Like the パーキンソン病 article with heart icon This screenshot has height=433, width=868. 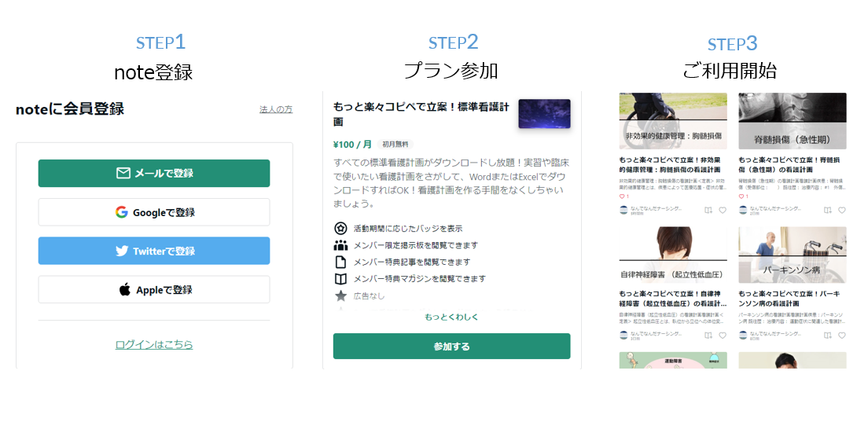click(x=841, y=335)
